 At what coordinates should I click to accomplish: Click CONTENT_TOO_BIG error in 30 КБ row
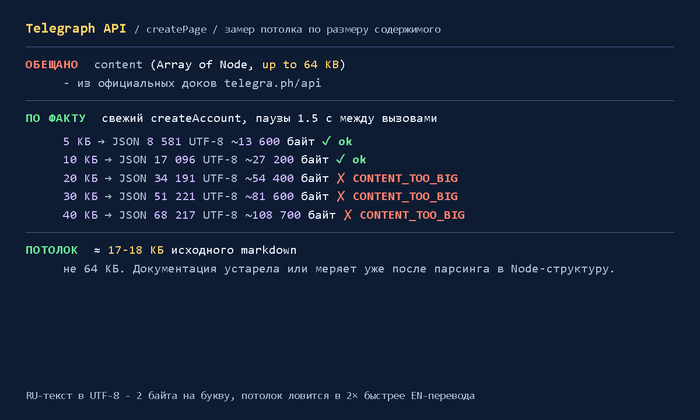point(405,197)
